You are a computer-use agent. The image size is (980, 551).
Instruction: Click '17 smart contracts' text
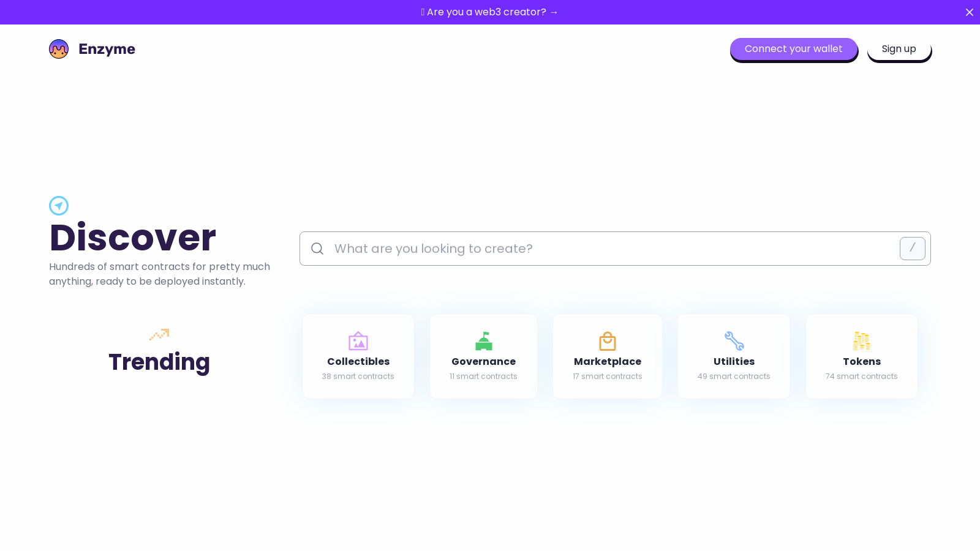coord(608,377)
